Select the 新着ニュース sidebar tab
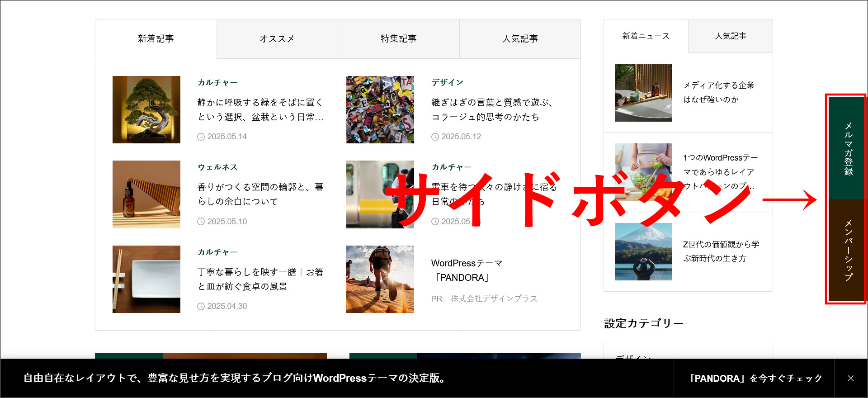The height and width of the screenshot is (398, 868). click(x=646, y=36)
